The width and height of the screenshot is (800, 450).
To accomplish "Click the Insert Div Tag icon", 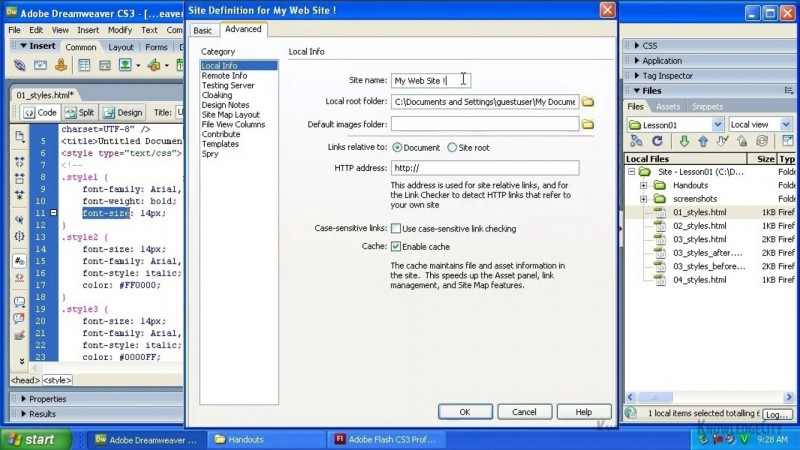I will pos(105,65).
